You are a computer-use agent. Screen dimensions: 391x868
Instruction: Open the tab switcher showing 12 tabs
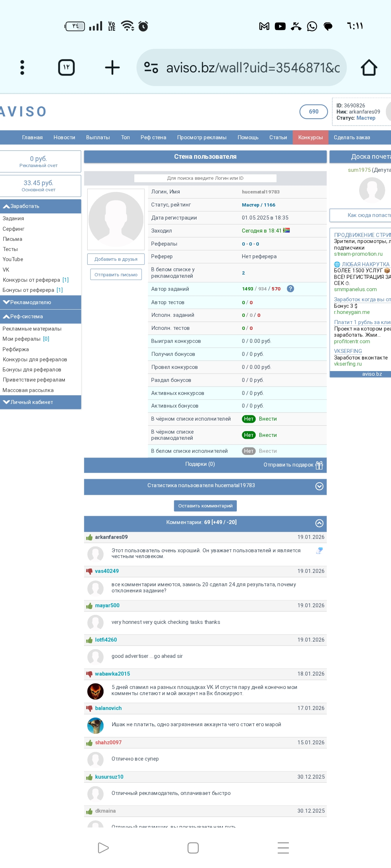(x=66, y=68)
